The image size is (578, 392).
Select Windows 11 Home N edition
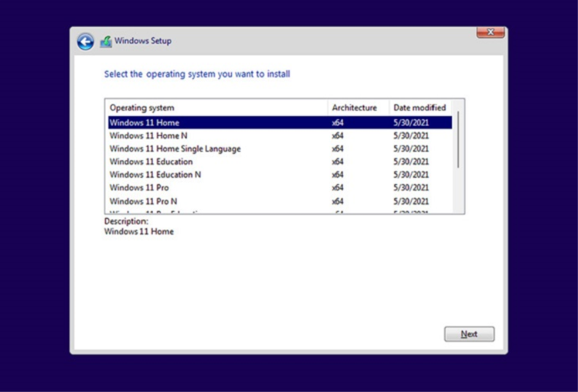280,135
